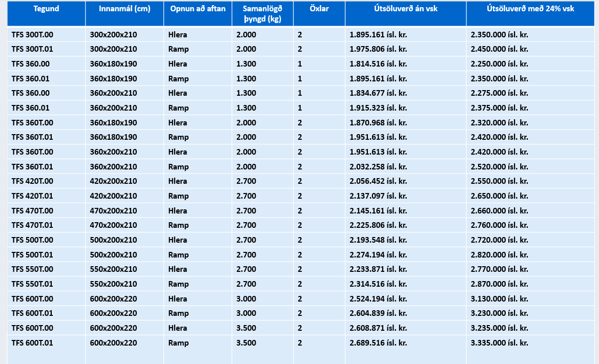Select VAT price 2.550.000 ísl. kr.
The height and width of the screenshot is (364, 599).
point(499,181)
